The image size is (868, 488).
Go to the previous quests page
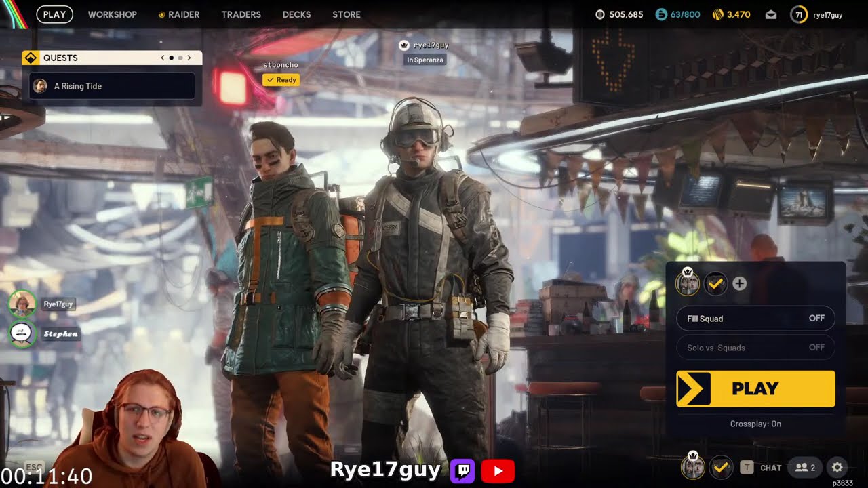pos(163,58)
